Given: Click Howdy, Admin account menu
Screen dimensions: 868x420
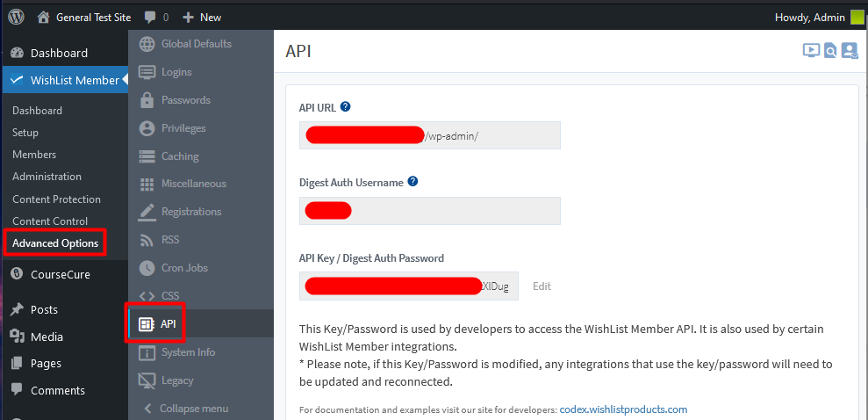Looking at the screenshot, I should [x=810, y=18].
